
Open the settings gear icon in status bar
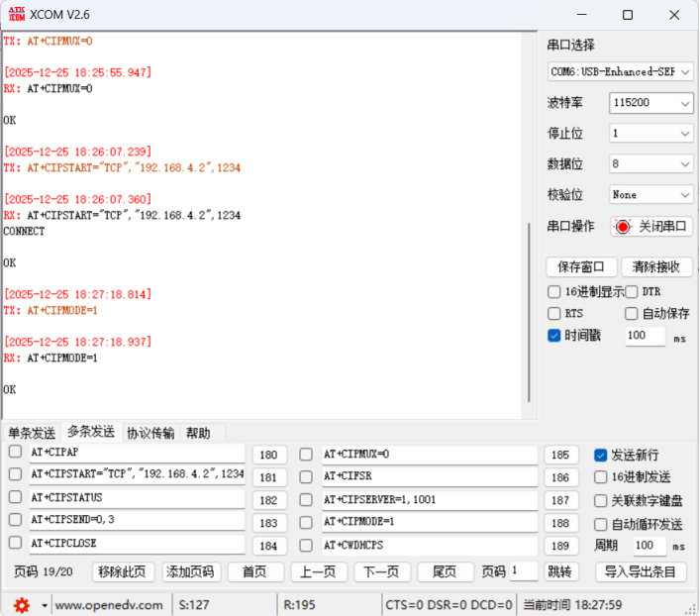click(22, 605)
